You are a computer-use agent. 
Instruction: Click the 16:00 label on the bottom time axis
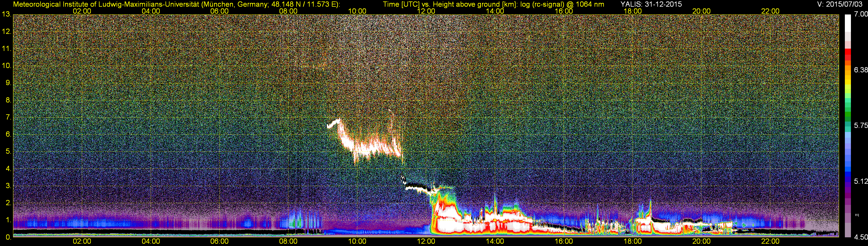coord(564,241)
